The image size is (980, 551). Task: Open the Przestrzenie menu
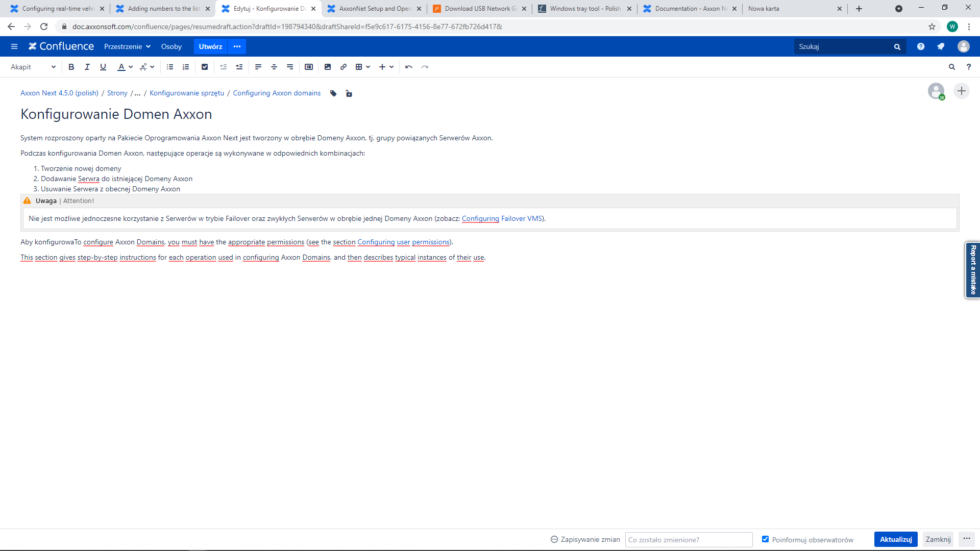(127, 46)
